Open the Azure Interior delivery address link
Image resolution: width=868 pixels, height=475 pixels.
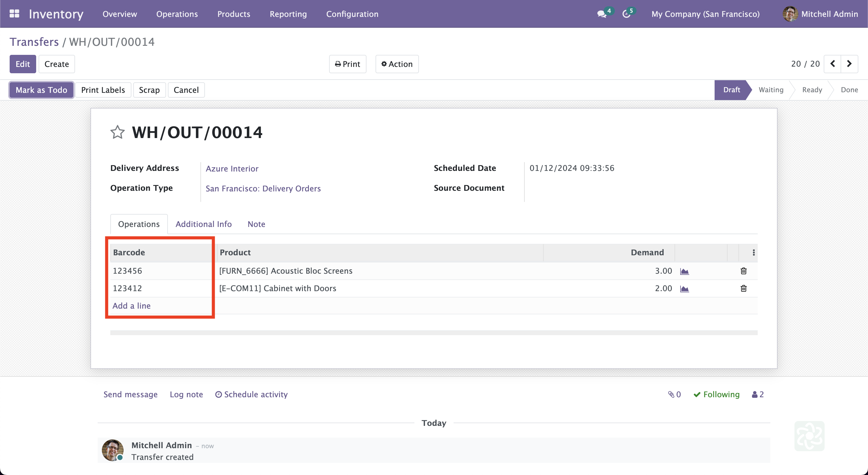click(232, 168)
